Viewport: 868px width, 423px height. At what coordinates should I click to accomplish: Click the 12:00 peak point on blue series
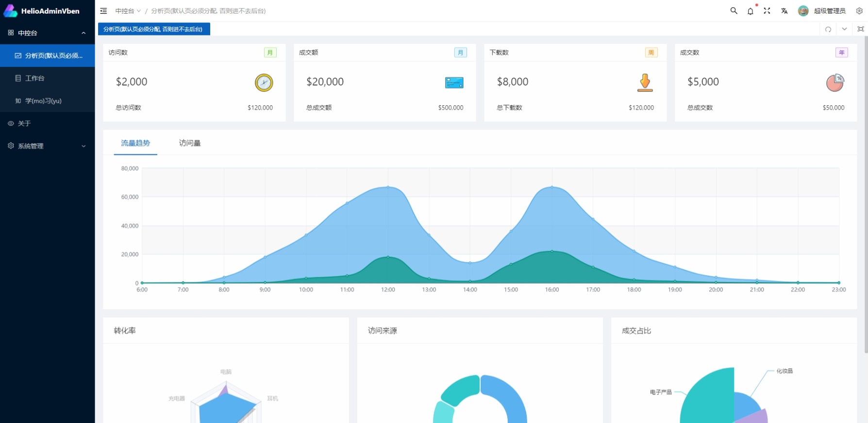tap(388, 187)
